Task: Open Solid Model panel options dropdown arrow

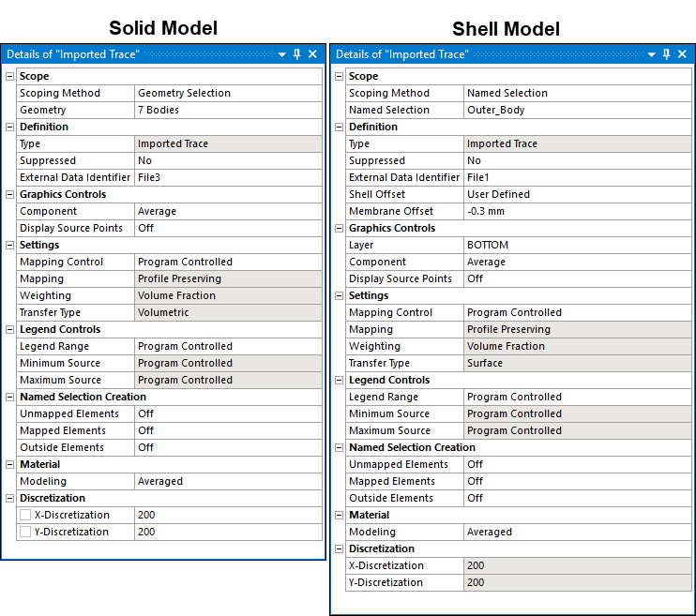Action: pos(281,54)
